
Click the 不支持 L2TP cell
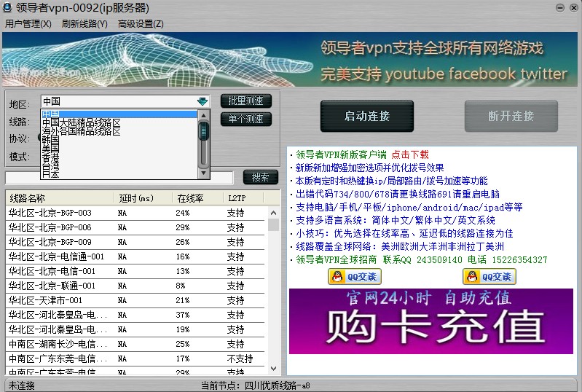point(240,358)
